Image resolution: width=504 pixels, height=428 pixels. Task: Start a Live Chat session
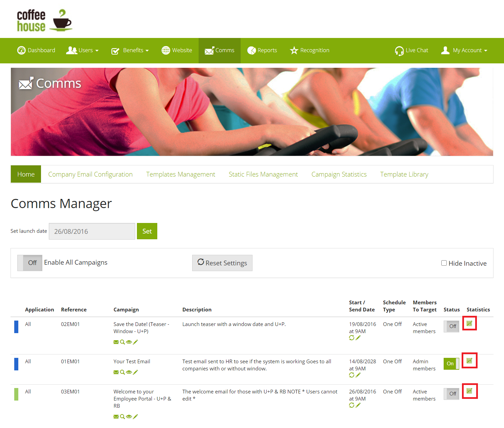coord(411,50)
